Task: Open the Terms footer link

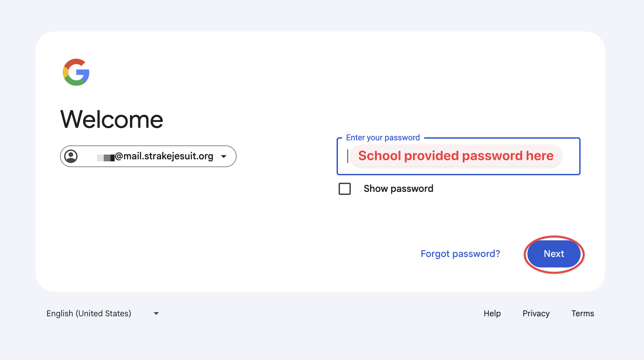Action: 582,314
